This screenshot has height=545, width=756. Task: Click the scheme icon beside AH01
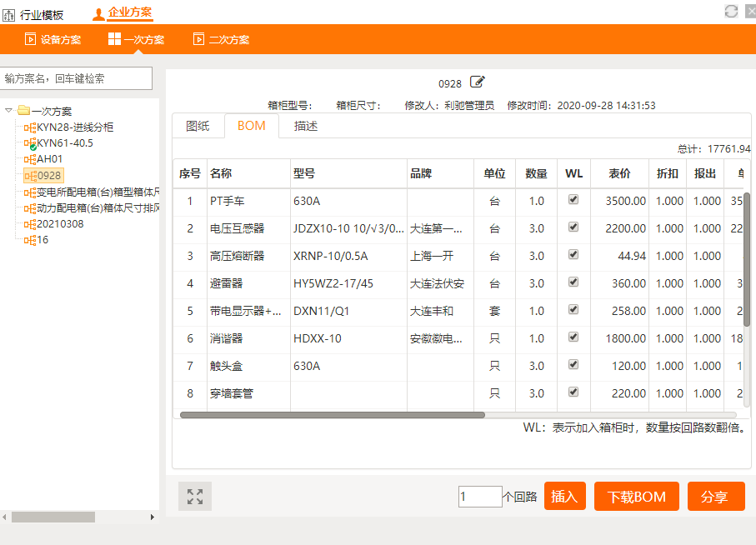click(x=30, y=159)
